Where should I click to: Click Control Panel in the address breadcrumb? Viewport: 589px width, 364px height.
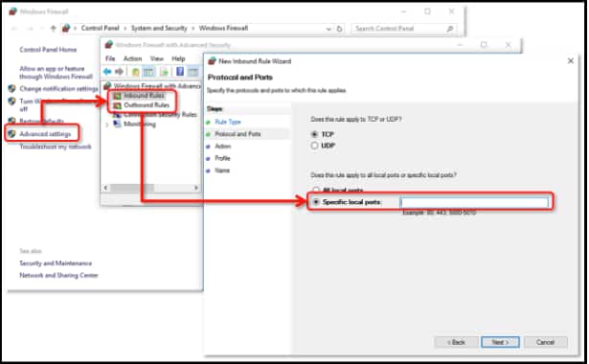[x=100, y=28]
